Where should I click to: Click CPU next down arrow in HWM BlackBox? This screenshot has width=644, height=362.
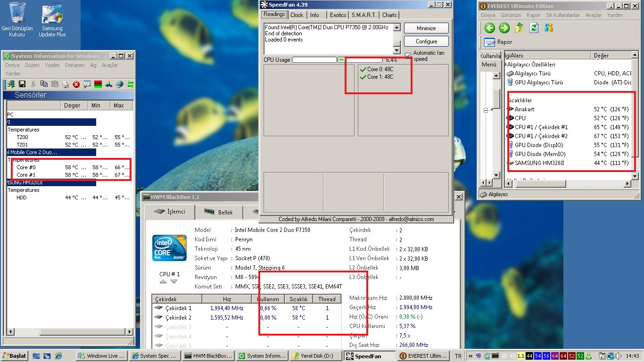click(x=174, y=281)
